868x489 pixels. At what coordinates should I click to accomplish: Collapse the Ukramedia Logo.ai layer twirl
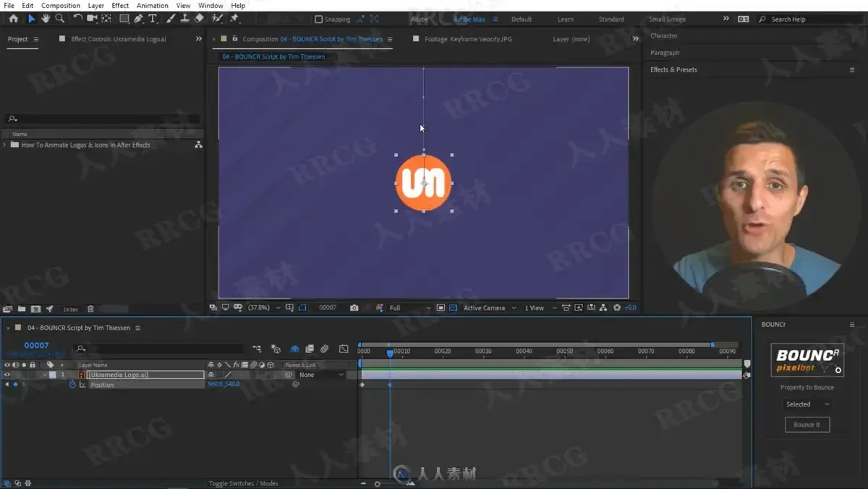tap(45, 375)
